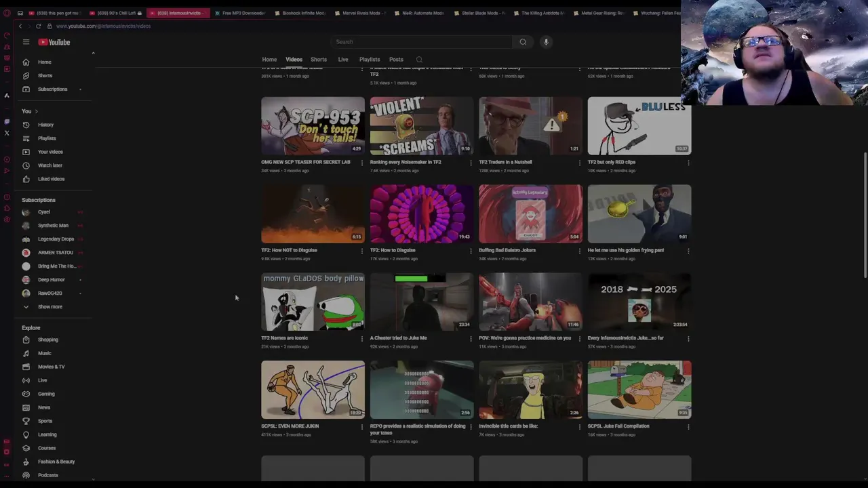The image size is (868, 488).
Task: Select the channel Videos tab
Action: point(294,60)
